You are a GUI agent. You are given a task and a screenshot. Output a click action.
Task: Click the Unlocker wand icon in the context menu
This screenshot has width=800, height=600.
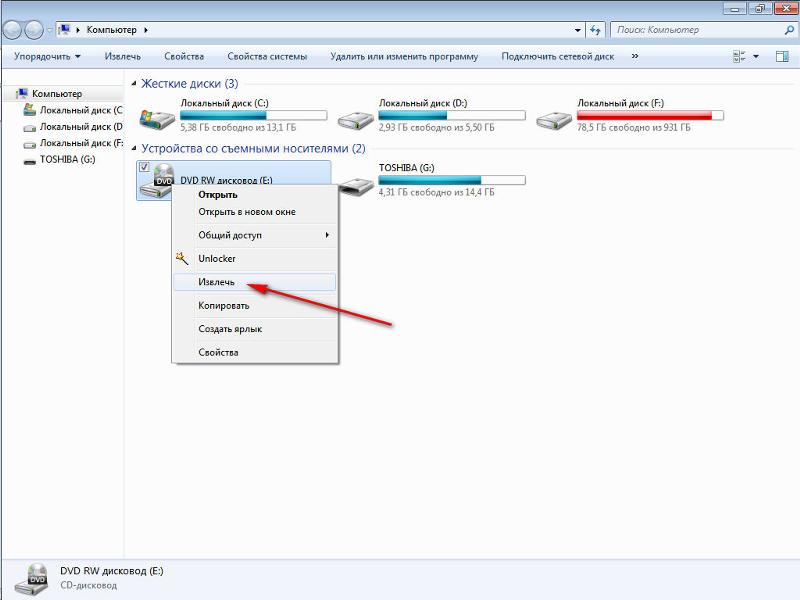coord(182,258)
